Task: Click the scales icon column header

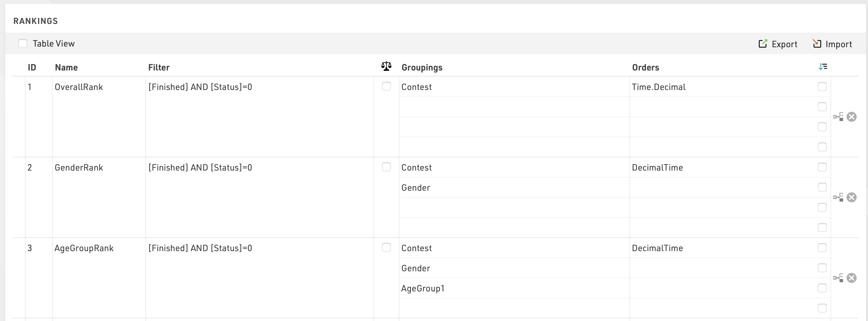Action: tap(386, 66)
